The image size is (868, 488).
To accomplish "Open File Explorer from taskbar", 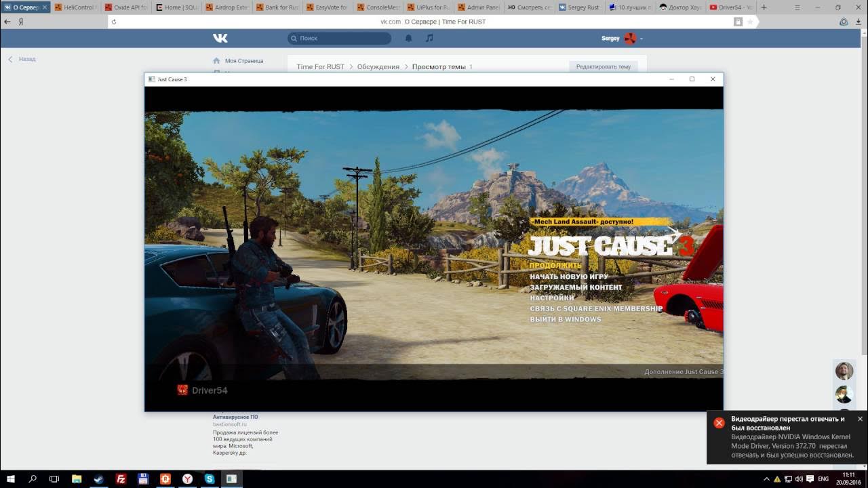I will 77,479.
